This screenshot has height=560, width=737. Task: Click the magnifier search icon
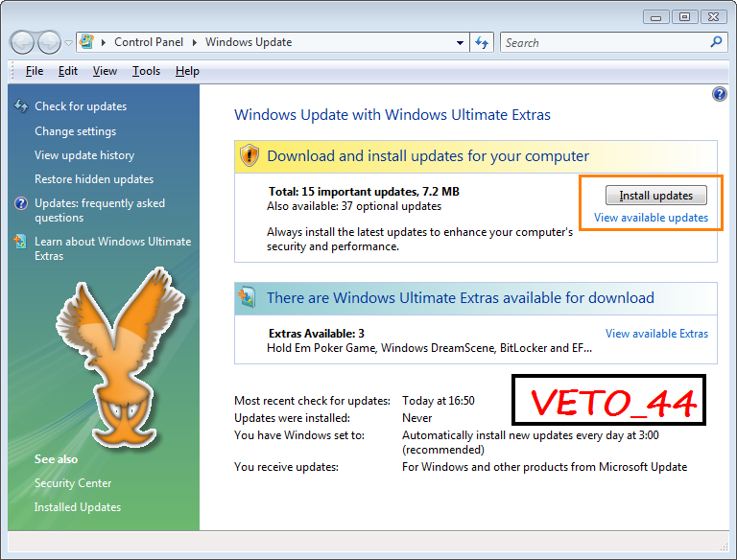[x=716, y=42]
